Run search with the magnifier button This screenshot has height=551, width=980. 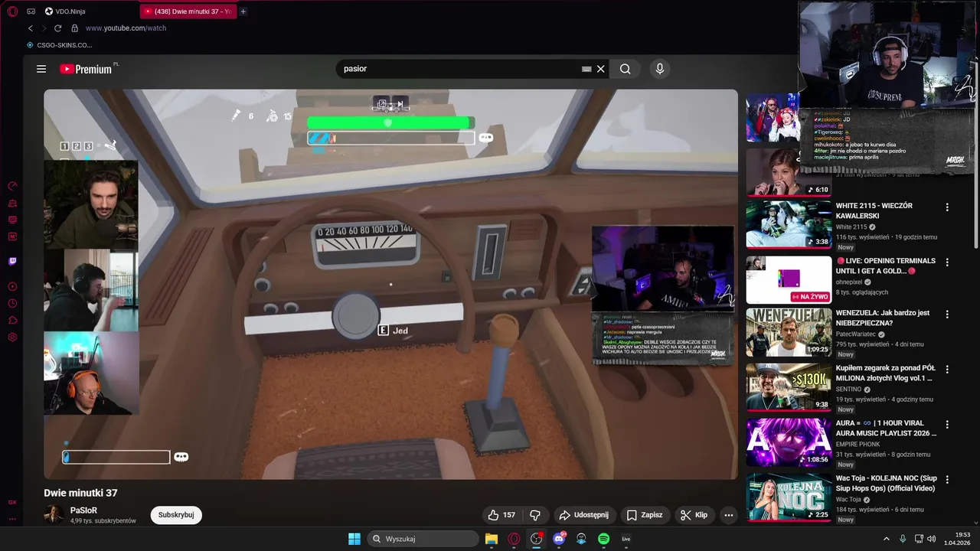626,69
